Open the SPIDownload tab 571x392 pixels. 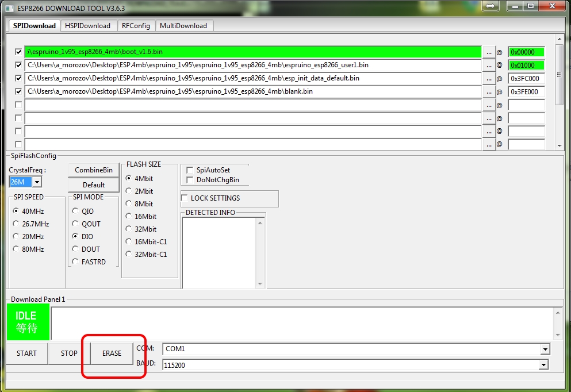pos(35,26)
